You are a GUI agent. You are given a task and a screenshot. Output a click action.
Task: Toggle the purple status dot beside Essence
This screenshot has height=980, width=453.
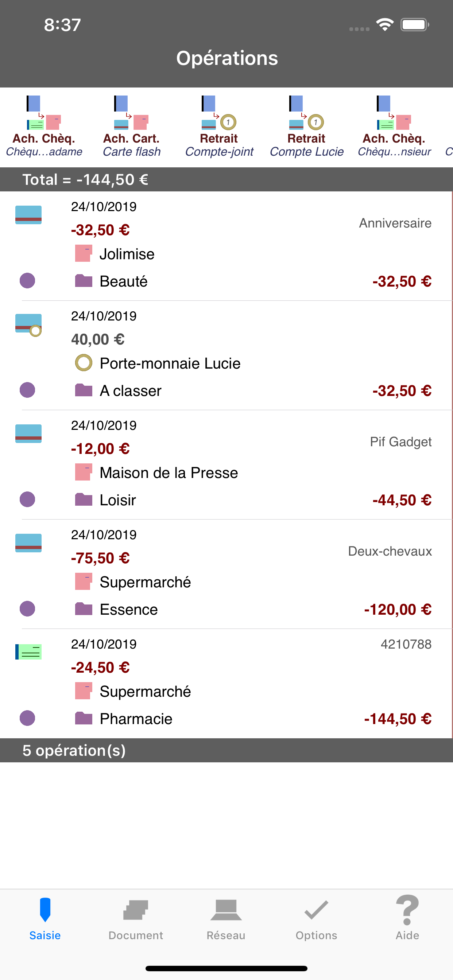pos(27,609)
